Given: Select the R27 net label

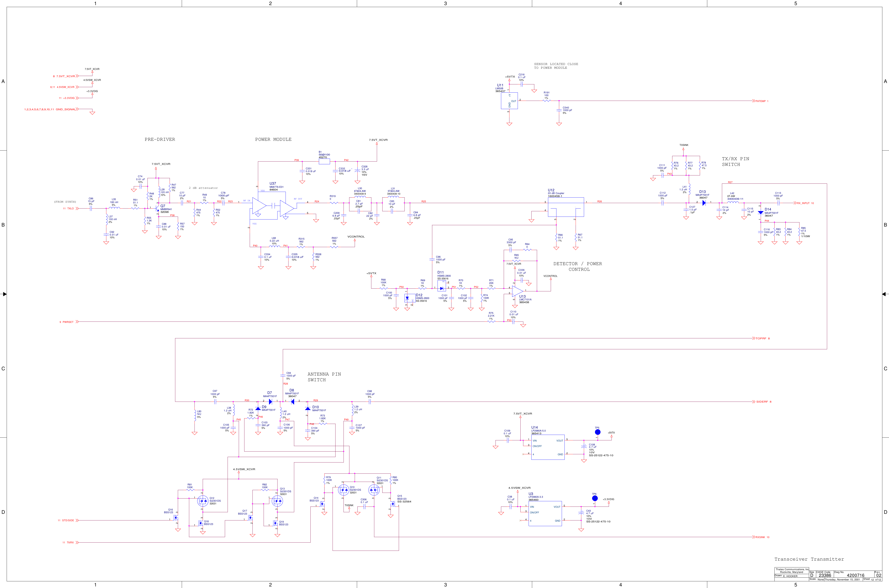Looking at the screenshot, I should [730, 182].
